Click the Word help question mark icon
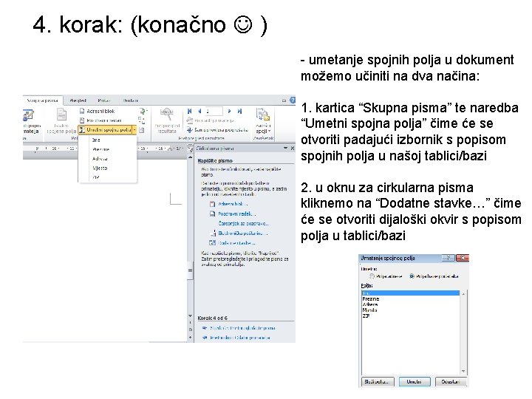Image resolution: width=532 pixels, height=399 pixels. coord(292,100)
